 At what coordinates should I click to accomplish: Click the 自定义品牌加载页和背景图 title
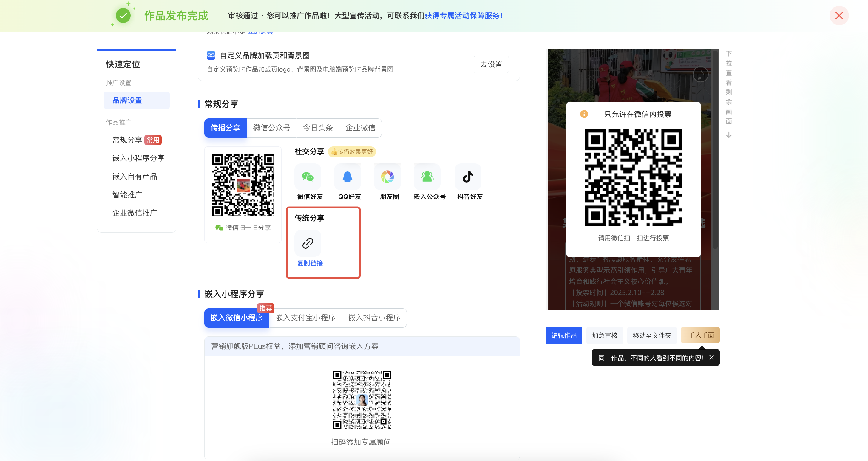click(x=265, y=55)
